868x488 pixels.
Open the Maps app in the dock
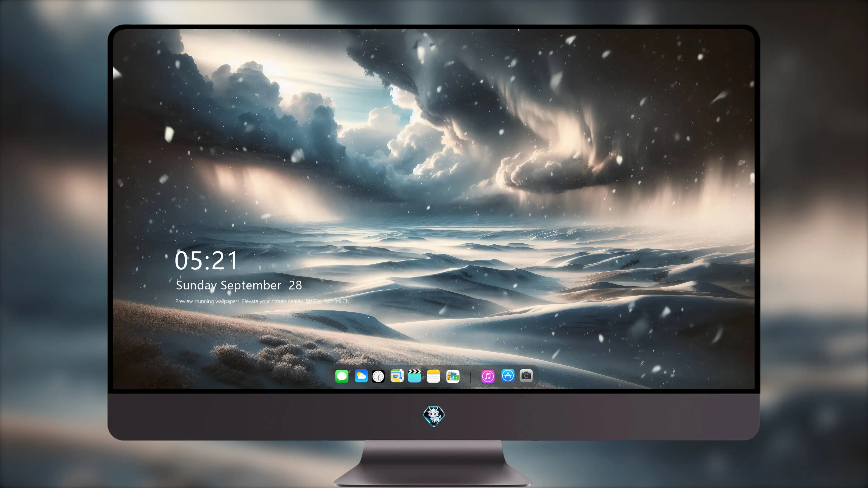tap(397, 376)
